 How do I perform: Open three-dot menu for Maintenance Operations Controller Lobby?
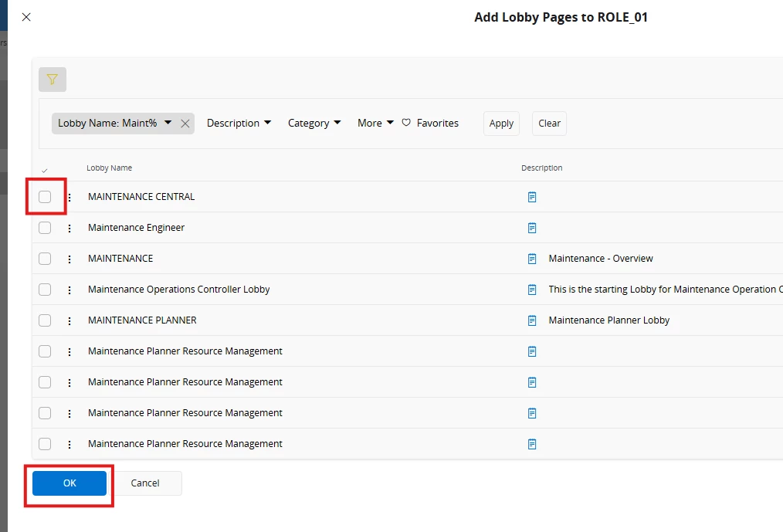pyautogui.click(x=69, y=290)
